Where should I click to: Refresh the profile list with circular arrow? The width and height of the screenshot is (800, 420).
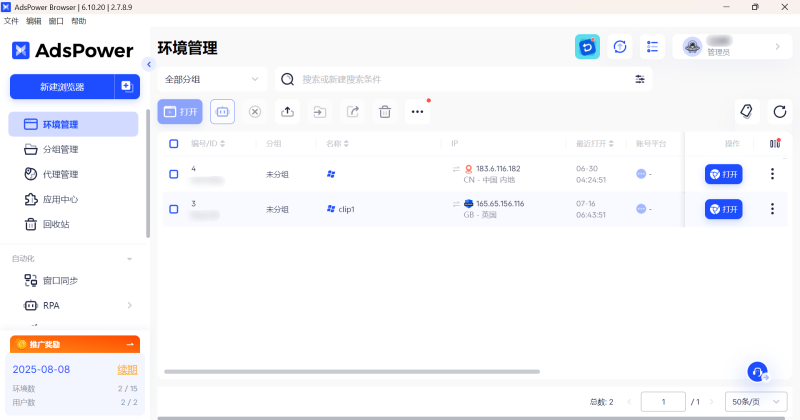(x=780, y=112)
